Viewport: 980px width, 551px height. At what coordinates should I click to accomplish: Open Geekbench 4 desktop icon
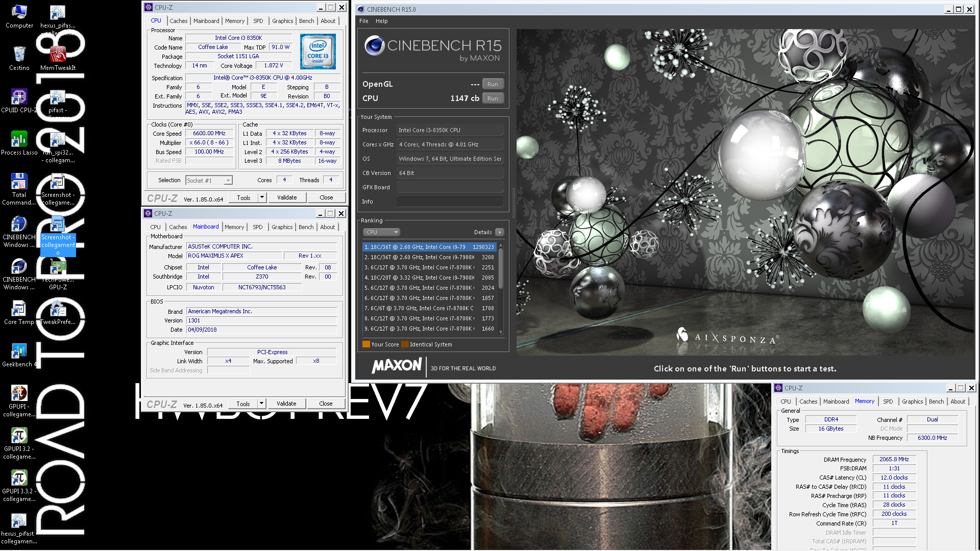(x=19, y=355)
